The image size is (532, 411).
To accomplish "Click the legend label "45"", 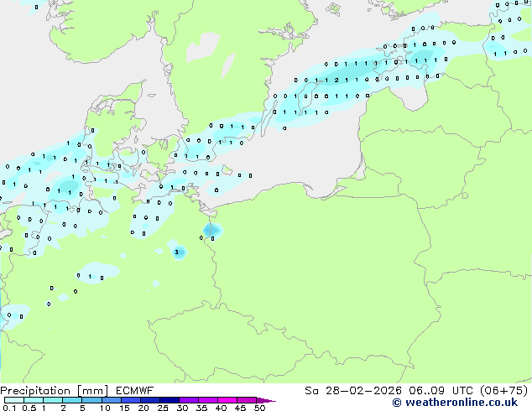I will point(240,408).
